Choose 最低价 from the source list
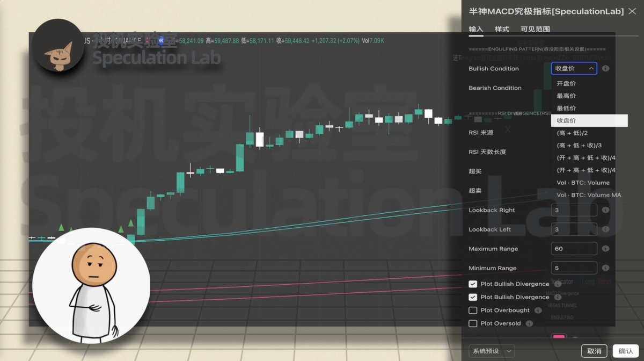This screenshot has width=644, height=361. point(589,109)
